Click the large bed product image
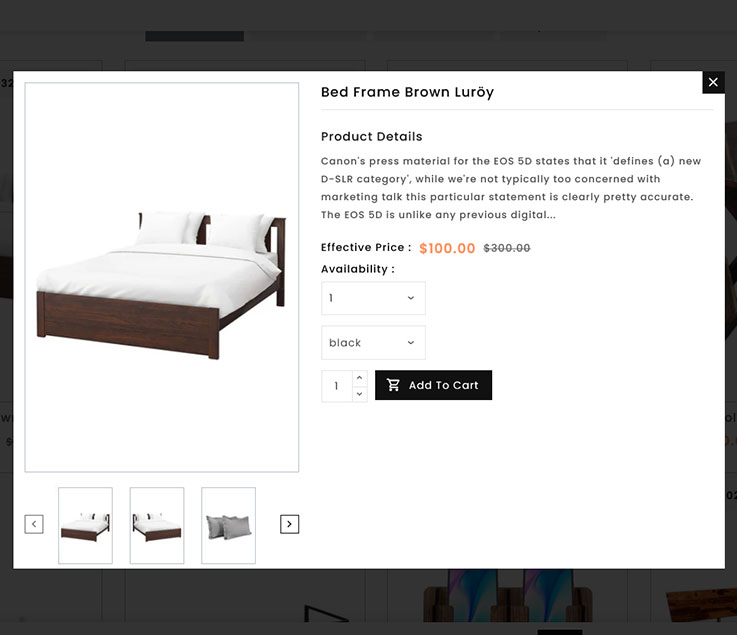This screenshot has width=737, height=635. coord(161,277)
